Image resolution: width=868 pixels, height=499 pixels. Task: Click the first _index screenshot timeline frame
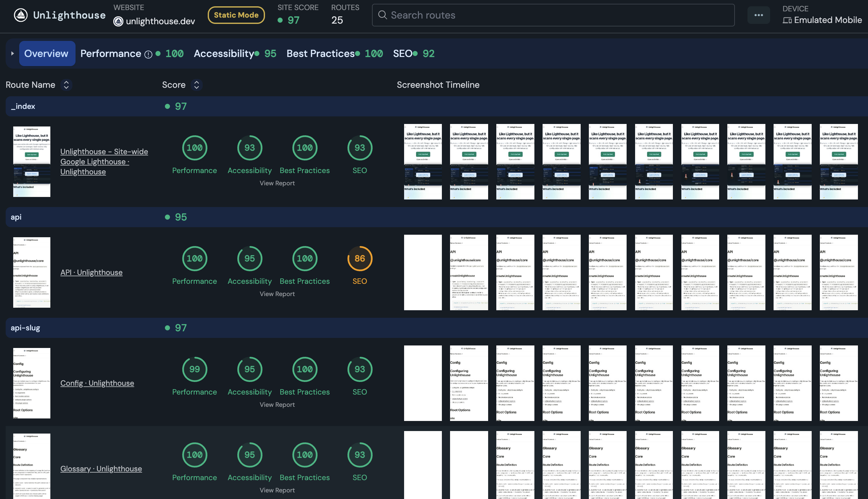[423, 161]
